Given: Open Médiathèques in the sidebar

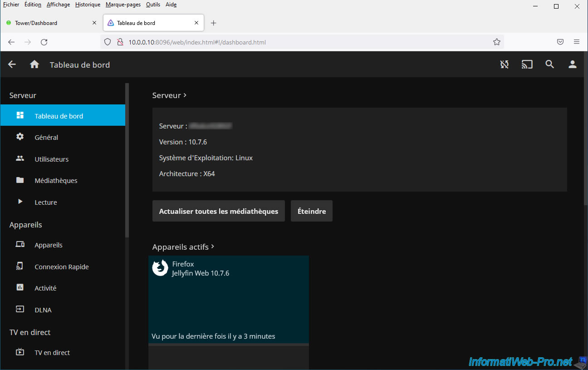Looking at the screenshot, I should point(56,181).
